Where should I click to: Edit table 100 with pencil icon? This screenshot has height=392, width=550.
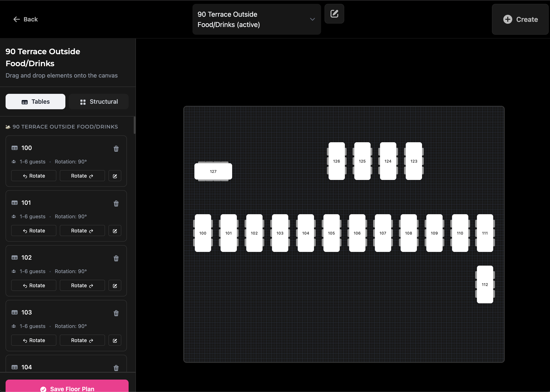(115, 176)
